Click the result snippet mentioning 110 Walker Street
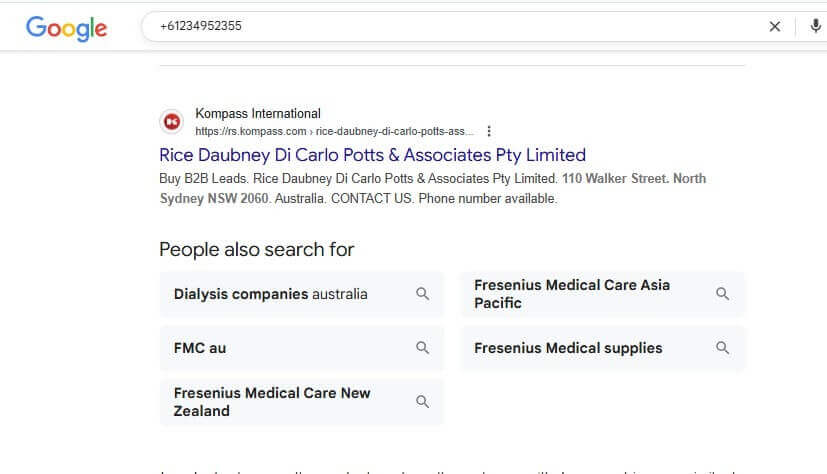827x474 pixels. coord(432,188)
